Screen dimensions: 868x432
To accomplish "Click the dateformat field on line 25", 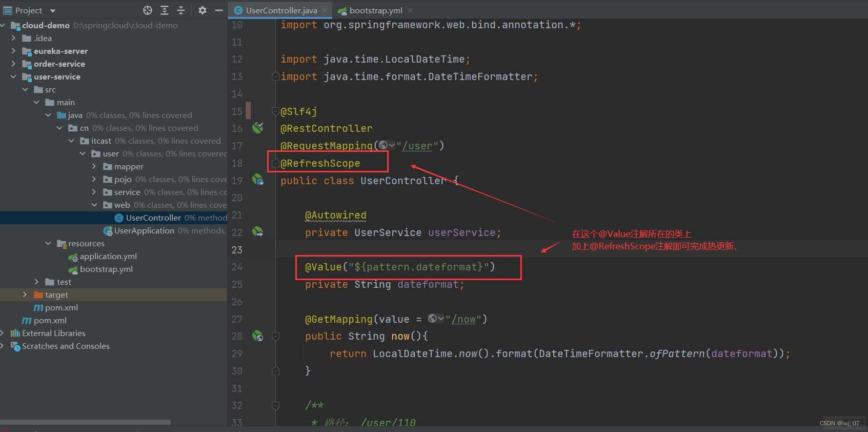I will coord(428,284).
